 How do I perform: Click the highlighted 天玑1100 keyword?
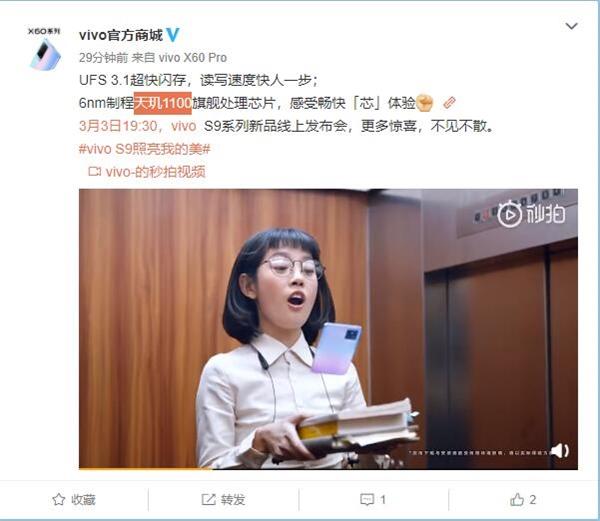point(163,103)
